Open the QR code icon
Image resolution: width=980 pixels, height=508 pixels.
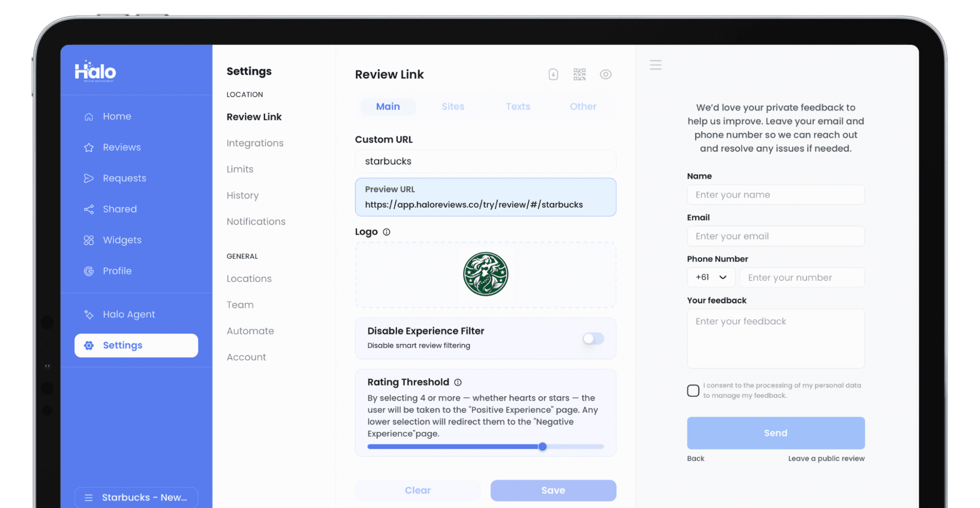579,74
